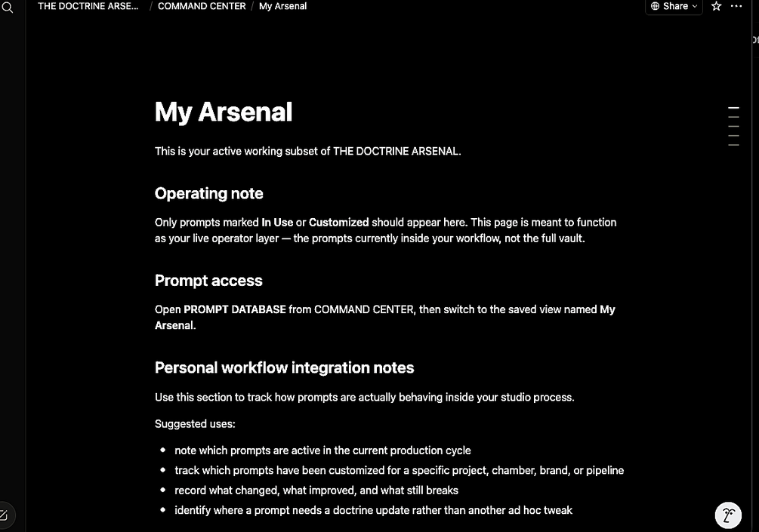This screenshot has width=759, height=532.
Task: Click the My Arsenal breadcrumb
Action: pyautogui.click(x=282, y=6)
